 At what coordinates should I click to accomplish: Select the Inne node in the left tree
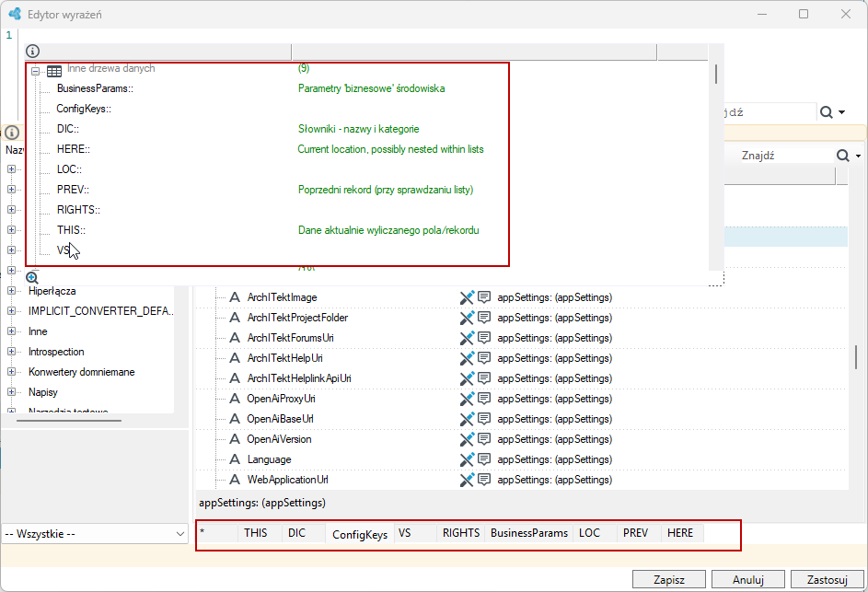[38, 331]
